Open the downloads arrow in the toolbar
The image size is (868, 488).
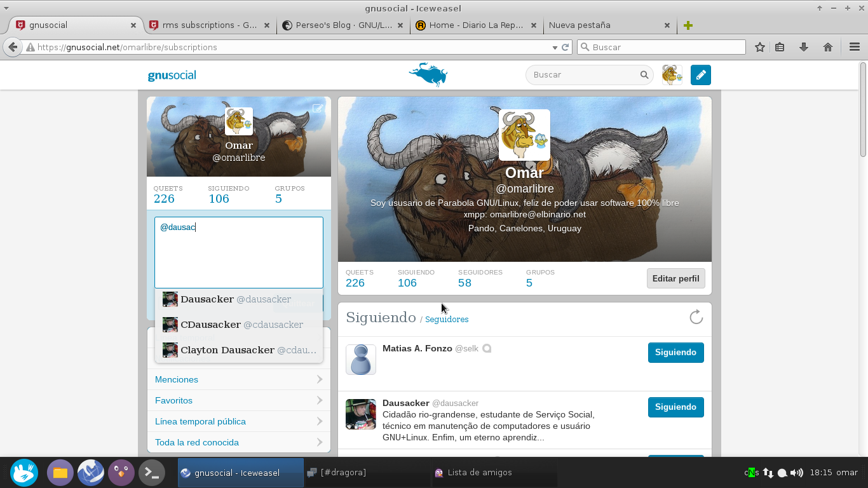pyautogui.click(x=804, y=47)
